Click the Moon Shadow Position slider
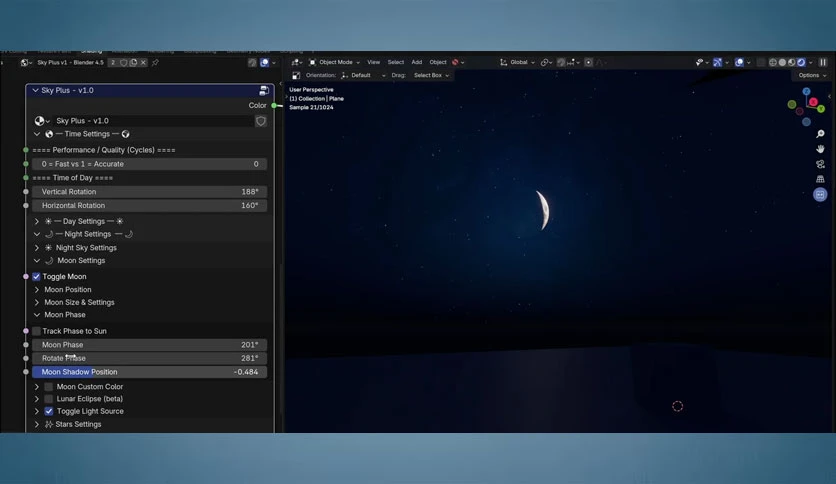 pos(149,372)
